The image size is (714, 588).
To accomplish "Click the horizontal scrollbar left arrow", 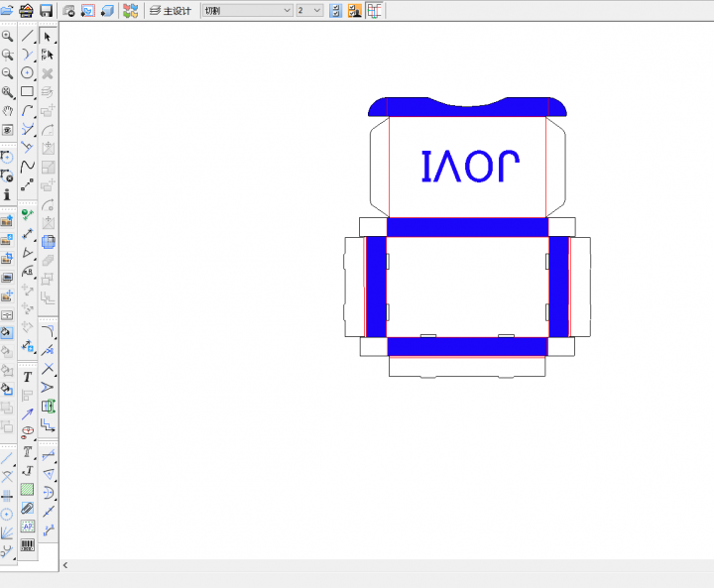I will coord(65,565).
